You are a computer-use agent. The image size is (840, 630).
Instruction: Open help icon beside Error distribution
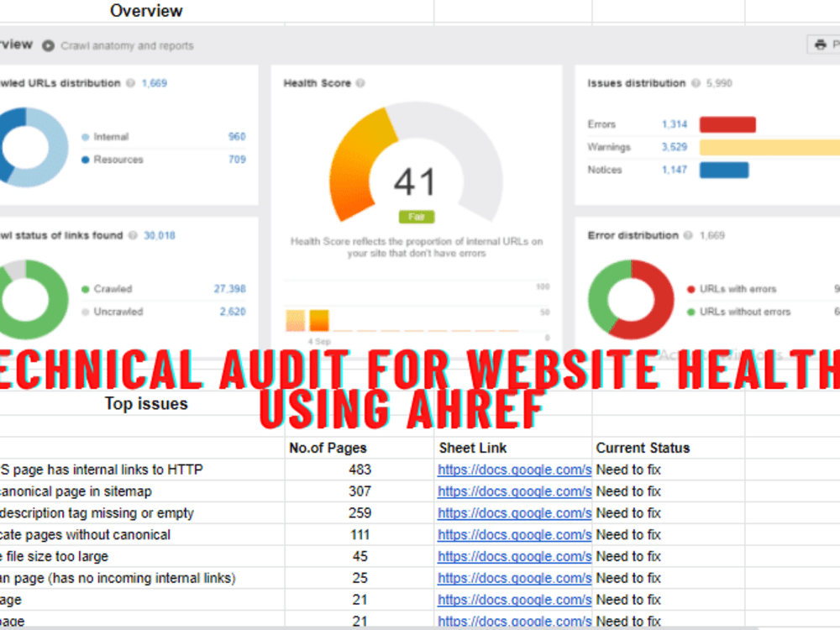tap(689, 235)
